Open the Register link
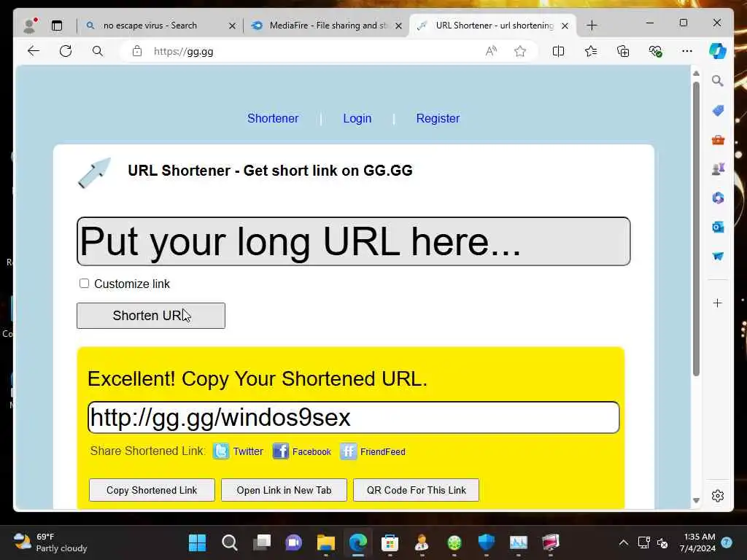Viewport: 747px width, 560px height. coord(438,118)
